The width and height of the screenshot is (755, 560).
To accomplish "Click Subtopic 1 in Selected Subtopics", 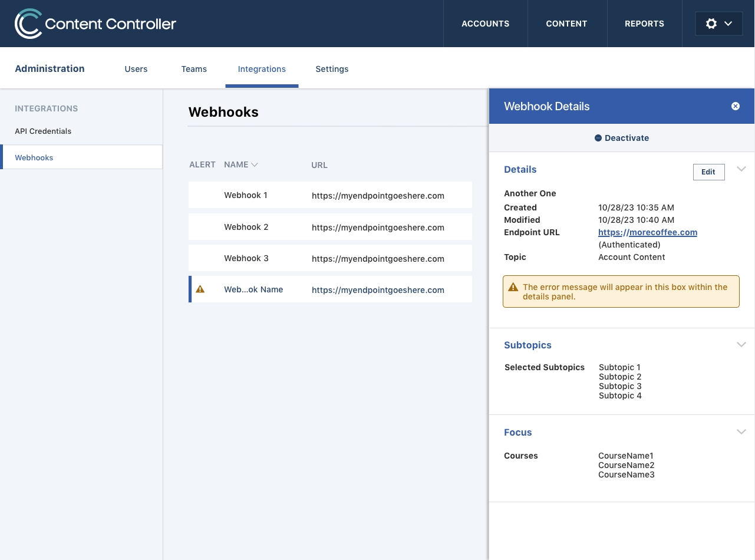I will coord(619,367).
